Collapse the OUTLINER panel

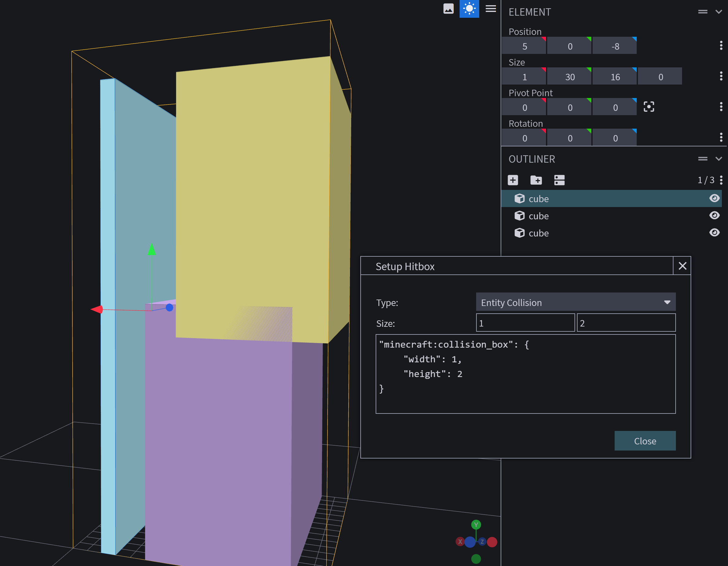(x=719, y=159)
